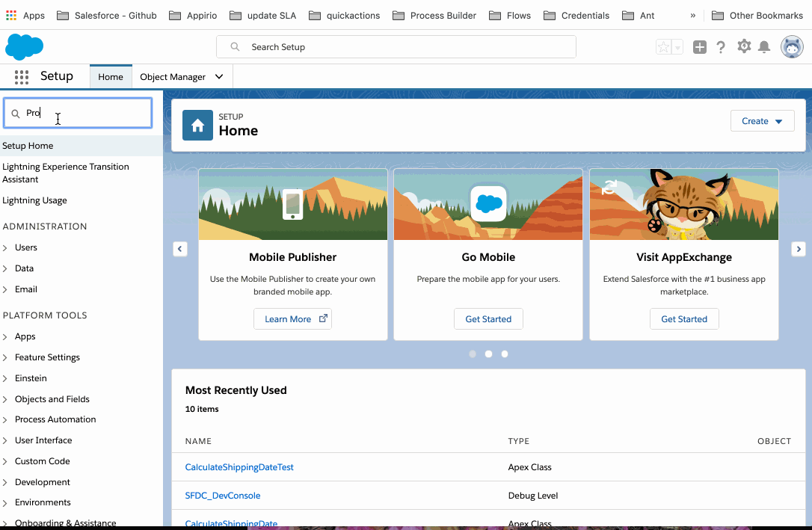Select first carousel page dot

tap(473, 354)
